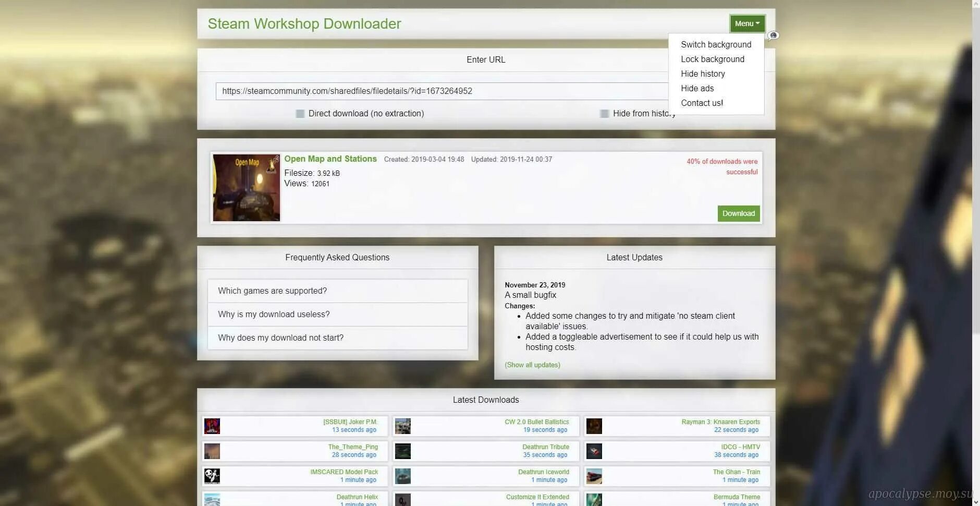
Task: Toggle the Menu dropdown button
Action: click(748, 23)
